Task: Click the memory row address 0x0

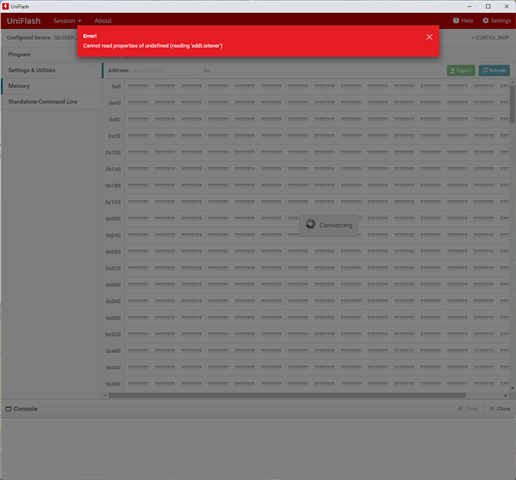Action: [116, 86]
